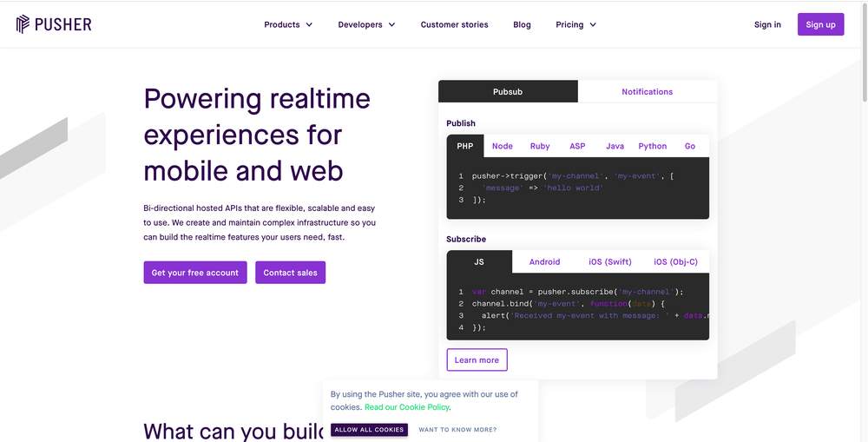Click Allow All Cookies button
The height and width of the screenshot is (442, 868).
pyautogui.click(x=369, y=429)
